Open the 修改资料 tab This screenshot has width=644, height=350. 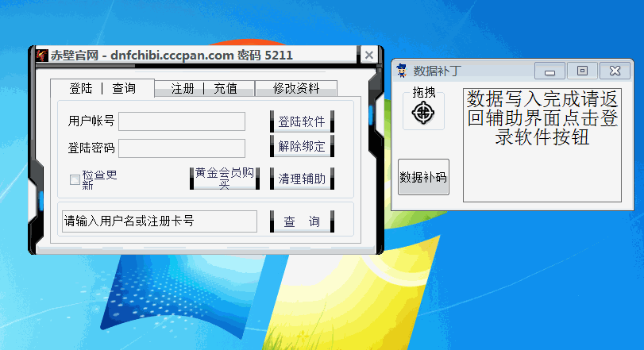coord(296,88)
